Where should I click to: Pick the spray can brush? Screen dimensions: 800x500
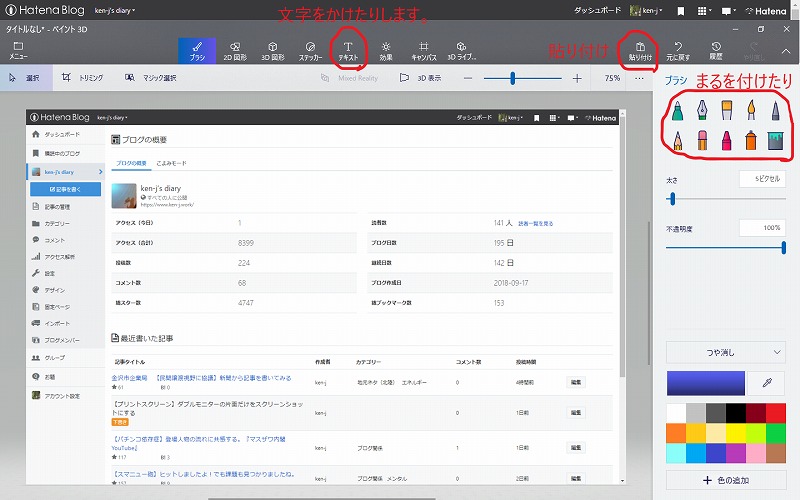pyautogui.click(x=751, y=140)
